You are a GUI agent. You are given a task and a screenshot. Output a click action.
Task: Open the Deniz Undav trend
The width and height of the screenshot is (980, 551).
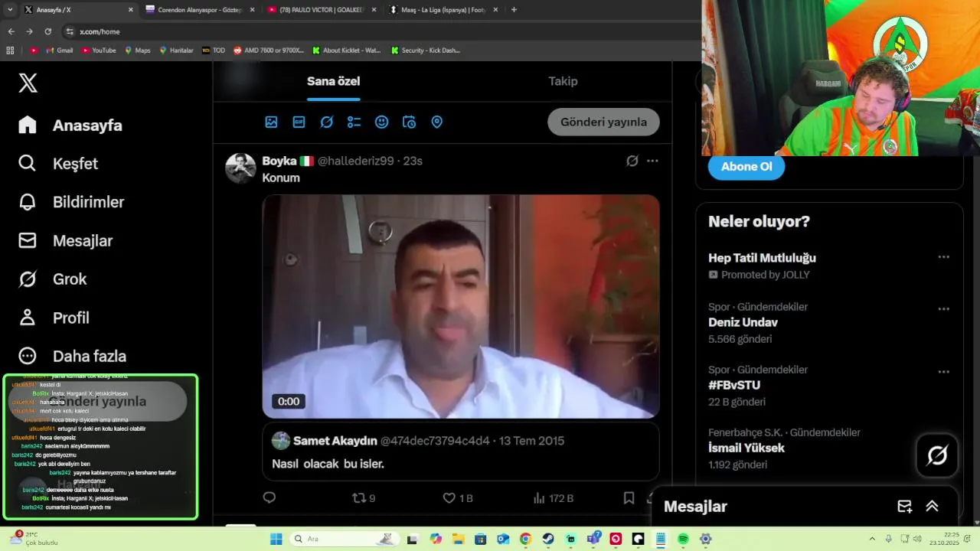coord(743,322)
